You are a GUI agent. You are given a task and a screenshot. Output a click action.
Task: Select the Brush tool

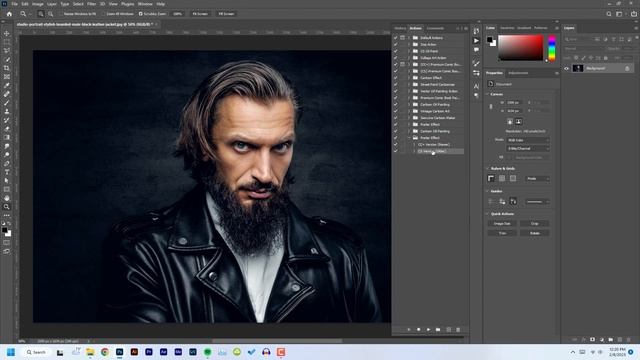point(7,103)
